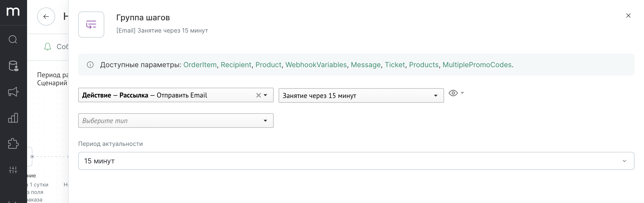Open the Products parameter link

coord(424,65)
